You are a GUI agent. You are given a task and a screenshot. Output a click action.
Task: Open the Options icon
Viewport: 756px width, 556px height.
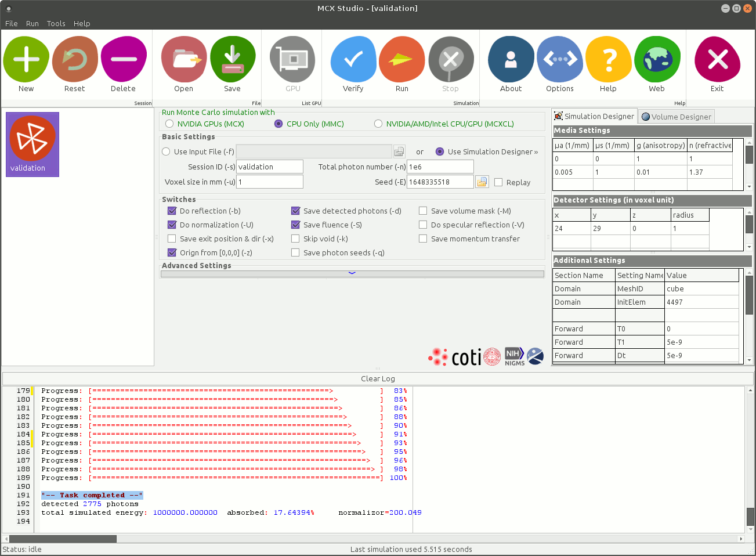559,59
